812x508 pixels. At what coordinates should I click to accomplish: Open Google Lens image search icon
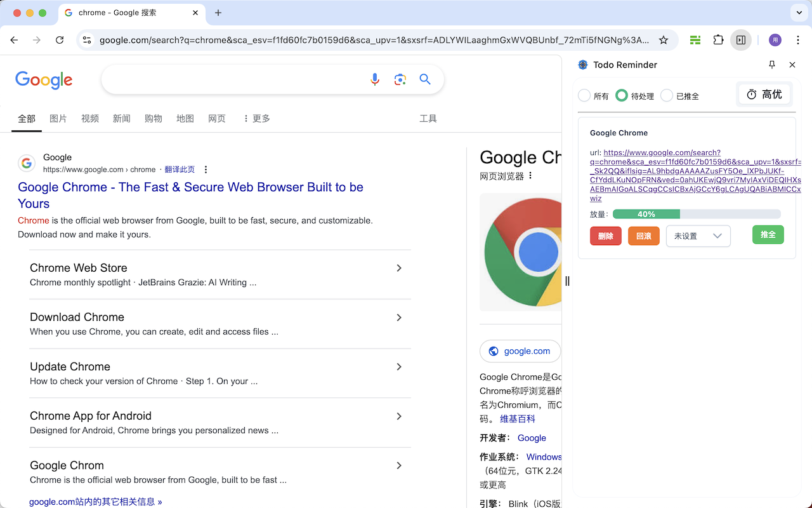400,79
